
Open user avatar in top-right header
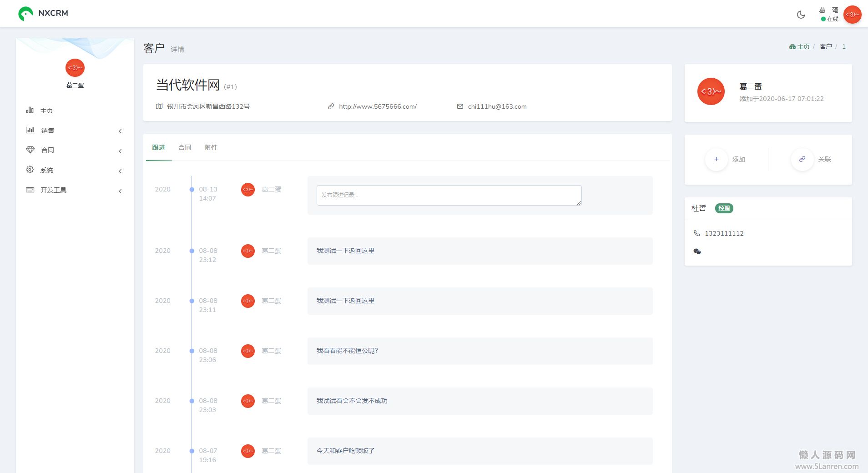click(852, 15)
